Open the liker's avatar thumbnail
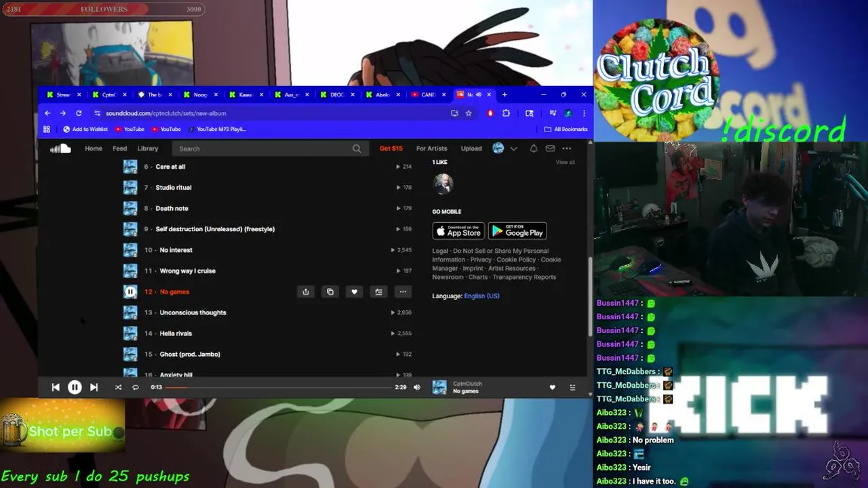The height and width of the screenshot is (488, 868). click(443, 183)
